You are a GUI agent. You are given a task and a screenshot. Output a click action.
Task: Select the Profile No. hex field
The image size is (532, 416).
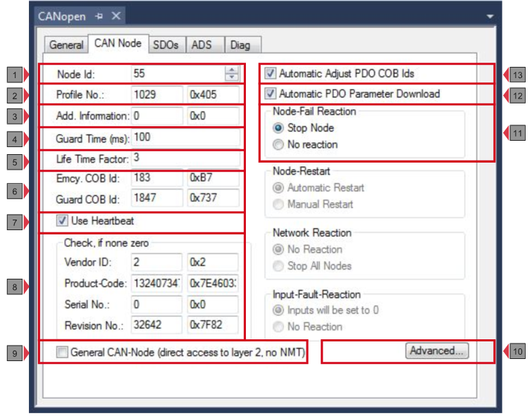pos(213,95)
